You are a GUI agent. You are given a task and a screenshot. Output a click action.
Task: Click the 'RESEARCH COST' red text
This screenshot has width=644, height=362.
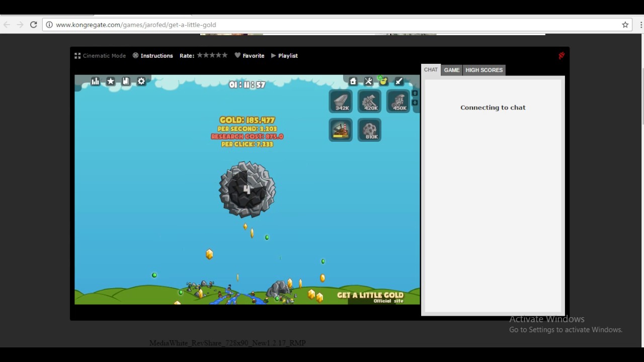[x=247, y=136]
